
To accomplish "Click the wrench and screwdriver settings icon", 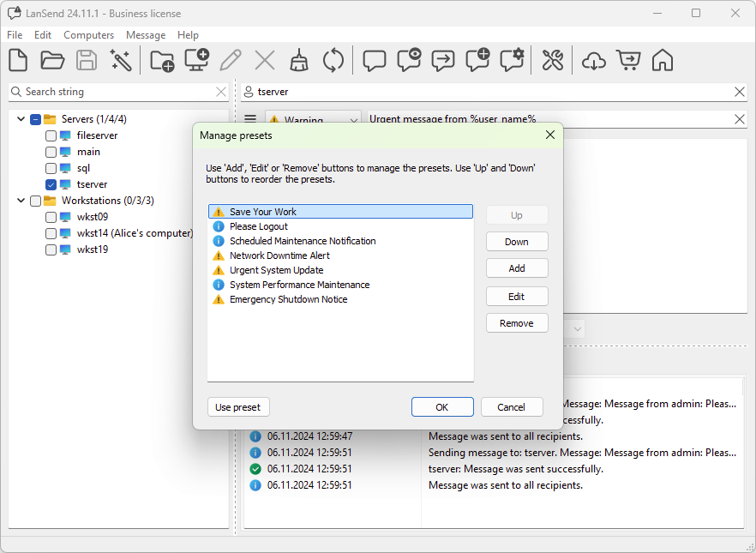I will click(552, 60).
